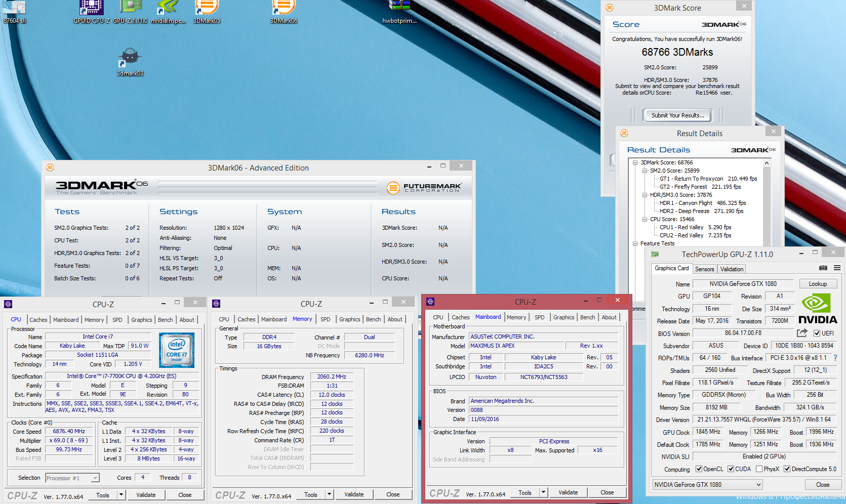The height and width of the screenshot is (504, 846).
Task: Open Tools dropdown arrow in CPU-Z CPU window
Action: click(x=121, y=495)
